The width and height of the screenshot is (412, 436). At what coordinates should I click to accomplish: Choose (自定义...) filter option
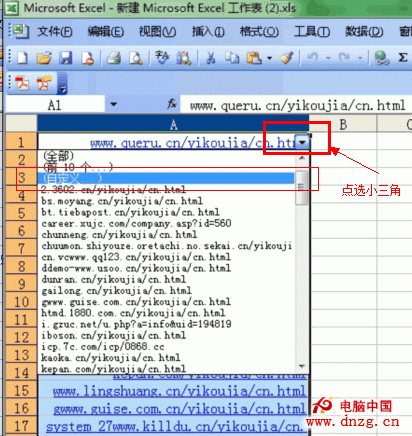tap(166, 178)
